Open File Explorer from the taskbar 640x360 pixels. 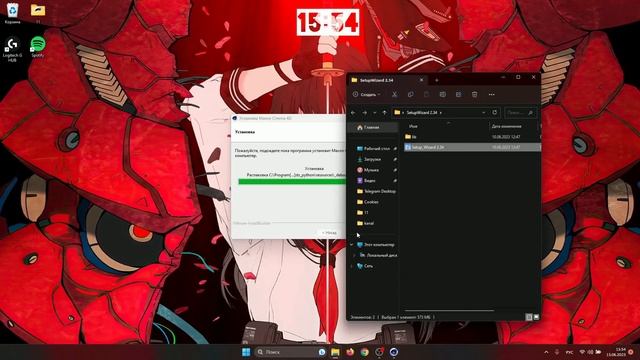[x=335, y=352]
